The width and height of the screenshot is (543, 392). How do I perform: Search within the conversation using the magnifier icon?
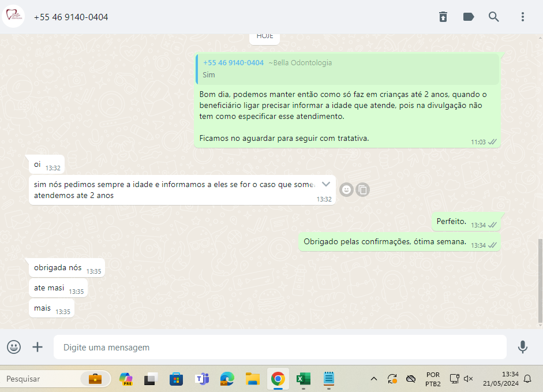click(x=493, y=17)
